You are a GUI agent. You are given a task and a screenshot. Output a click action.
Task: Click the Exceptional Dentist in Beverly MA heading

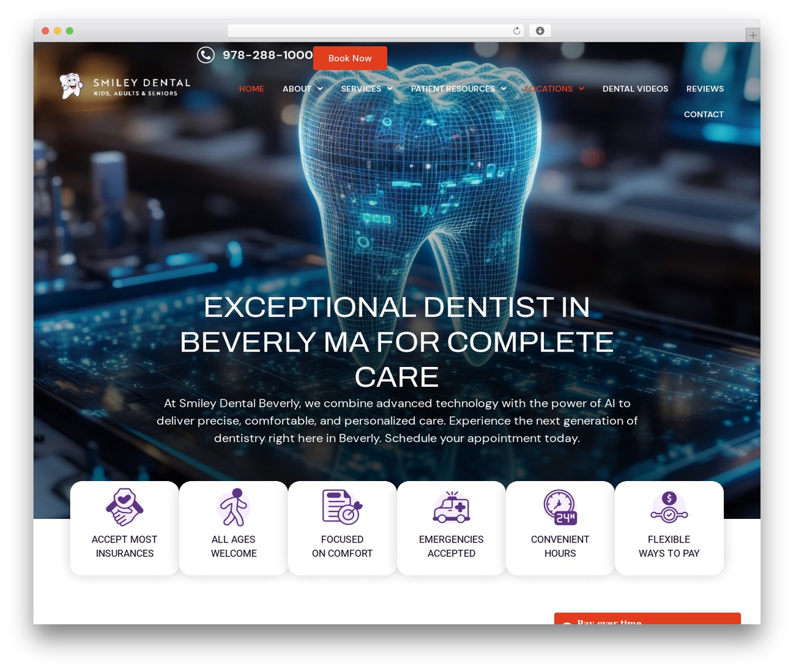397,342
